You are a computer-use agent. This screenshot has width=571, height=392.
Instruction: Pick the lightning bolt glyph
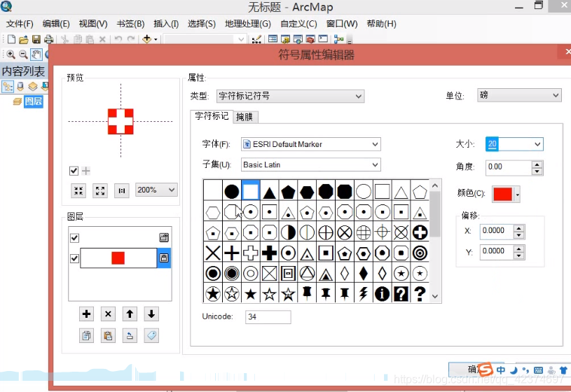point(364,294)
